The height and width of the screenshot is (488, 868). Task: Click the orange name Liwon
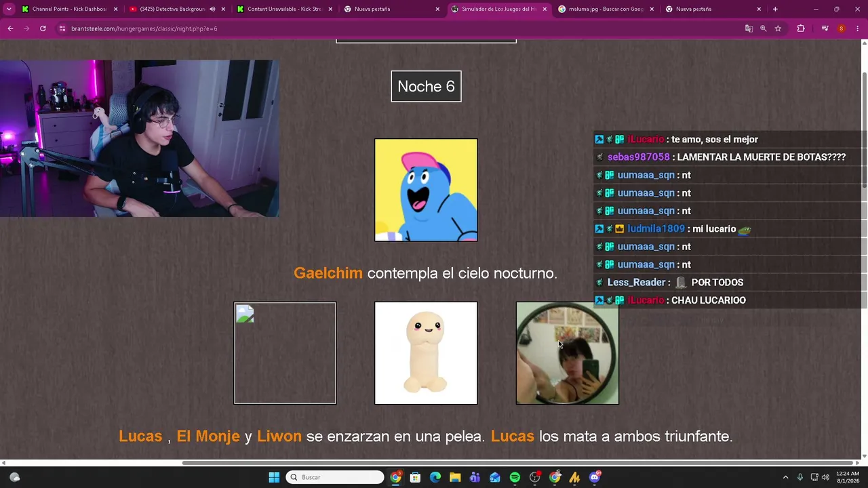pos(279,436)
